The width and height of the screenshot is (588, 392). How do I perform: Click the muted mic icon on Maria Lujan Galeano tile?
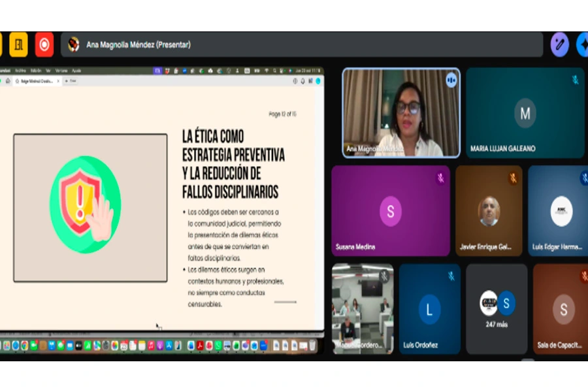575,80
